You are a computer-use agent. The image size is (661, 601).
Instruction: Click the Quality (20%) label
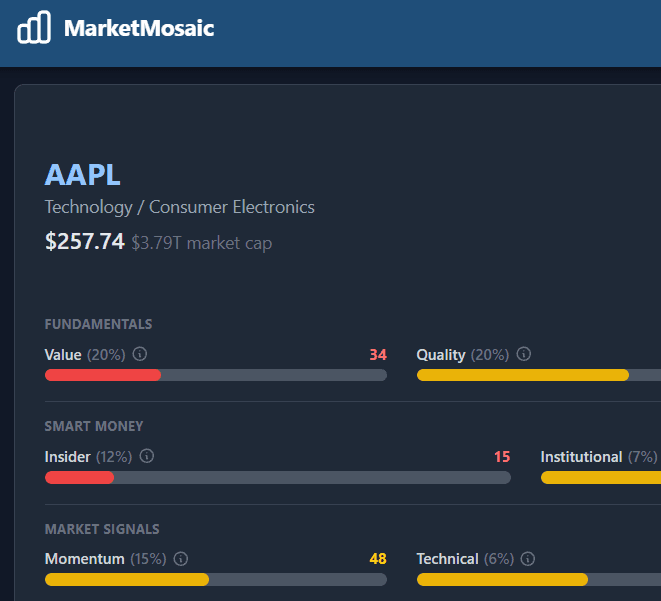pyautogui.click(x=463, y=355)
